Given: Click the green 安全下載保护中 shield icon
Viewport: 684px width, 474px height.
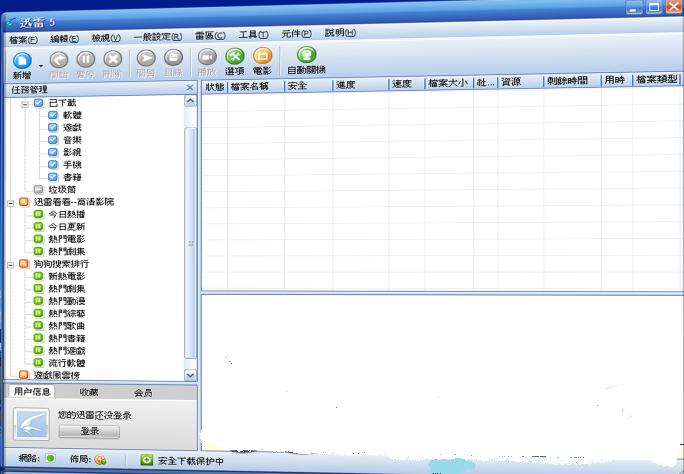Looking at the screenshot, I should (x=147, y=460).
